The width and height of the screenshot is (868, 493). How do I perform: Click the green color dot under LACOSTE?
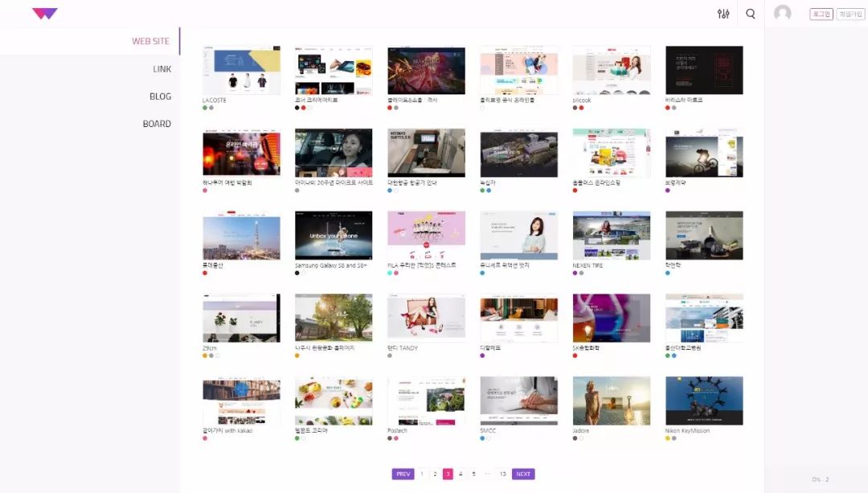(205, 108)
